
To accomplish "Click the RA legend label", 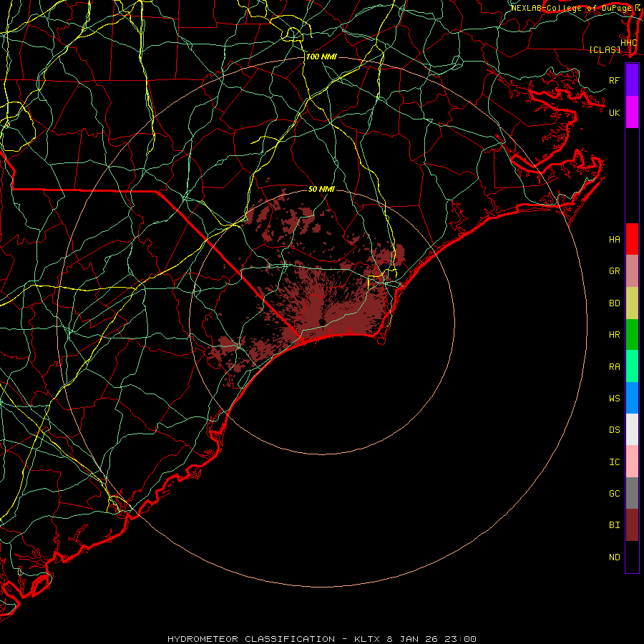I will [615, 367].
